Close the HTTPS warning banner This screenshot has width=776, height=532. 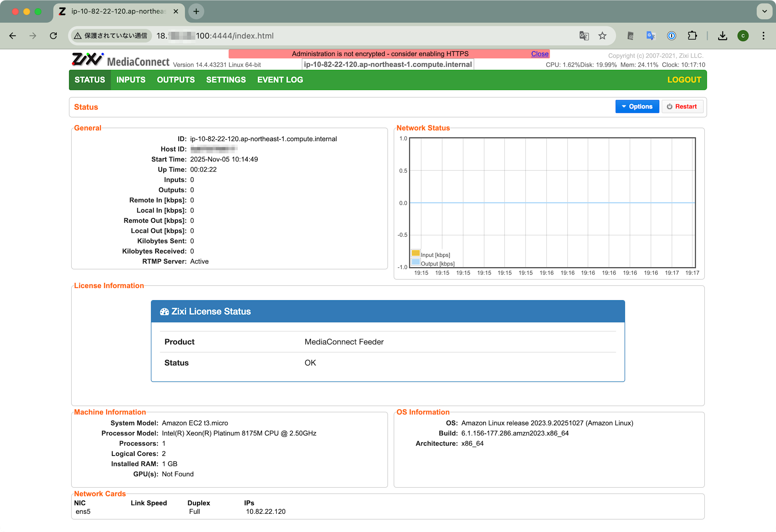540,54
